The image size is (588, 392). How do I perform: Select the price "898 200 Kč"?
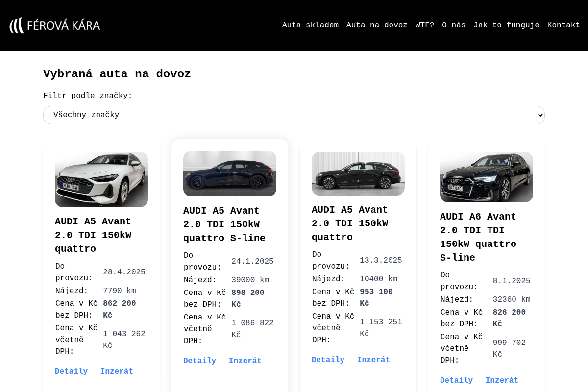[x=248, y=299]
